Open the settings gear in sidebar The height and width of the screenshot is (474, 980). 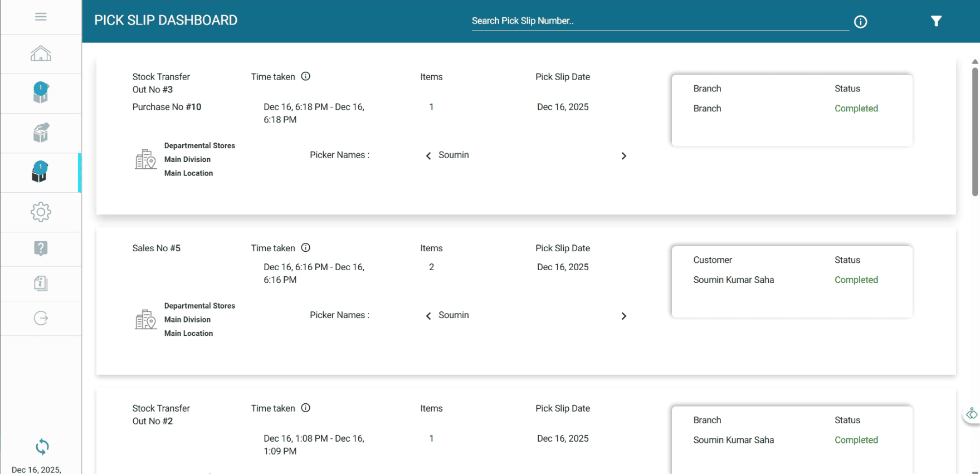[41, 212]
